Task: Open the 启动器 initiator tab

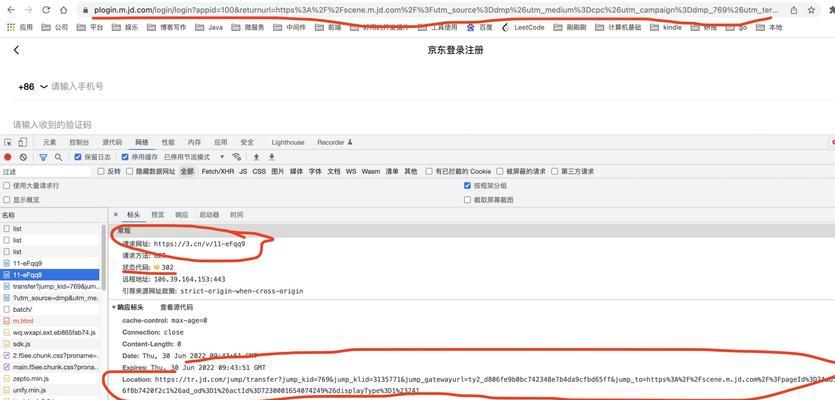Action: 209,215
